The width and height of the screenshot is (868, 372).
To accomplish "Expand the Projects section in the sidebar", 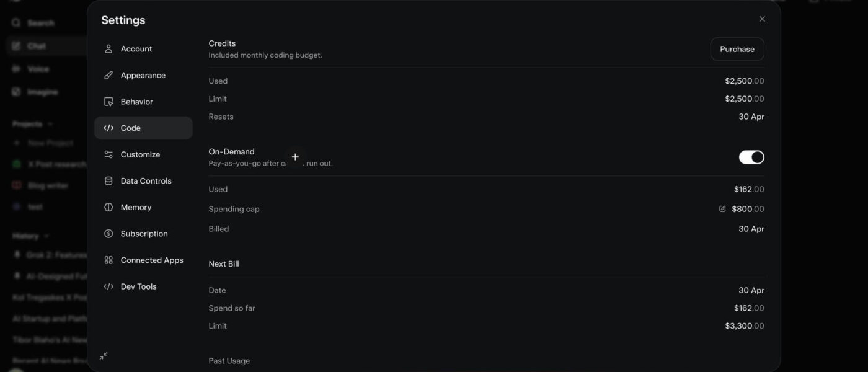I will click(50, 123).
